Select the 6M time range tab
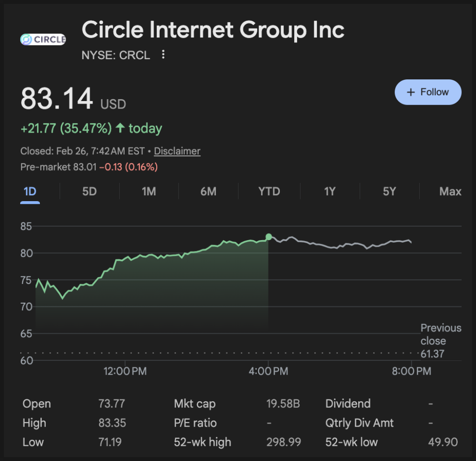This screenshot has height=461, width=476. tap(208, 191)
